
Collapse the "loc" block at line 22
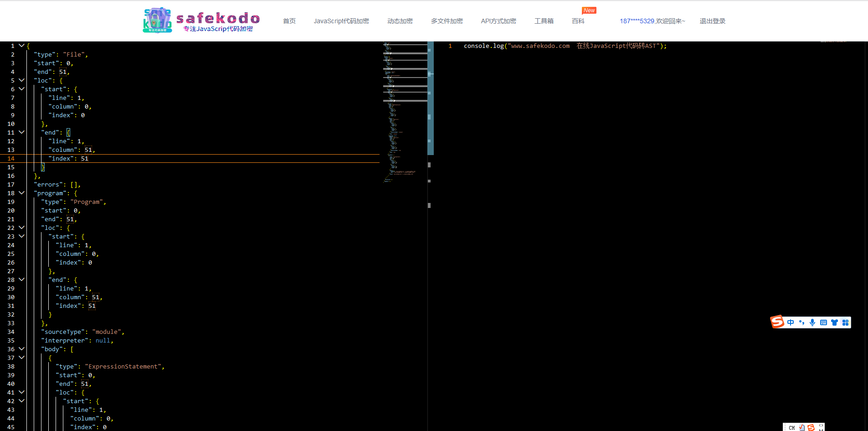click(x=21, y=228)
